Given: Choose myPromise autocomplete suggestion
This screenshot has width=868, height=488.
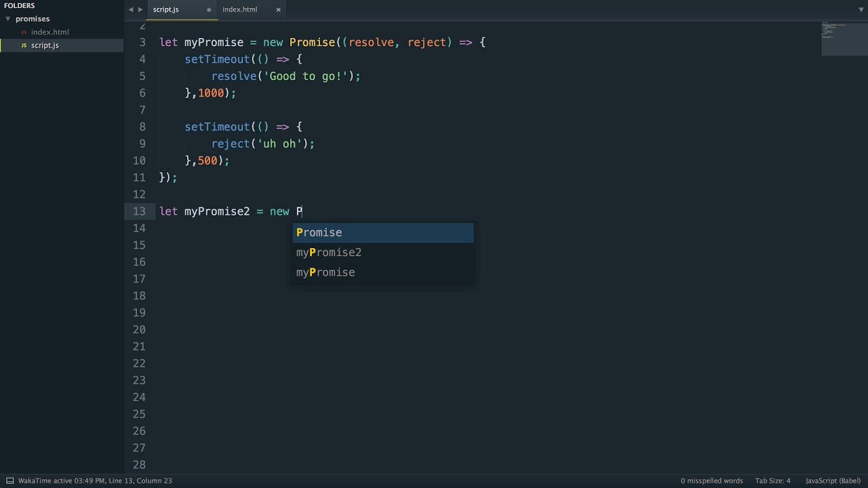Looking at the screenshot, I should click(x=383, y=272).
